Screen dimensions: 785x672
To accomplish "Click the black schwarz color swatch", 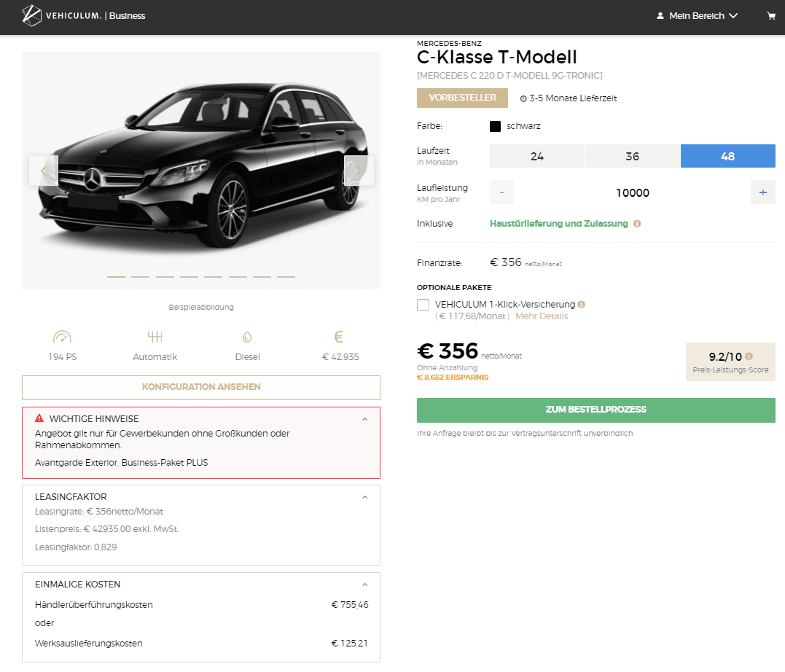I will coord(495,126).
